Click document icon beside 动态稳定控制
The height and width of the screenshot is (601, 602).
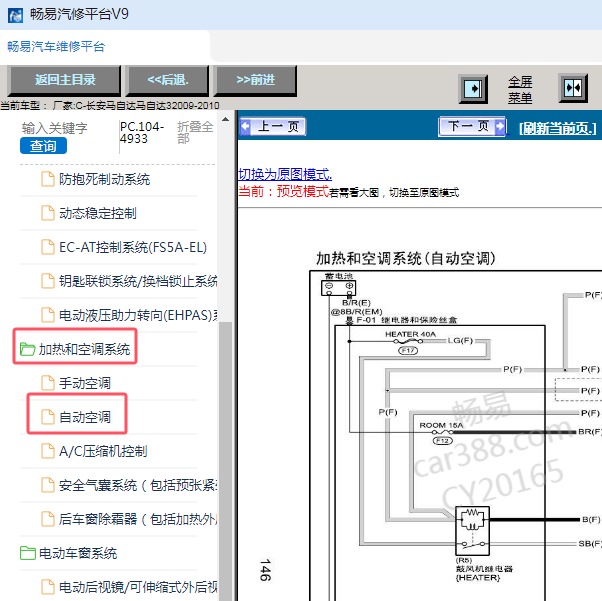pos(48,213)
